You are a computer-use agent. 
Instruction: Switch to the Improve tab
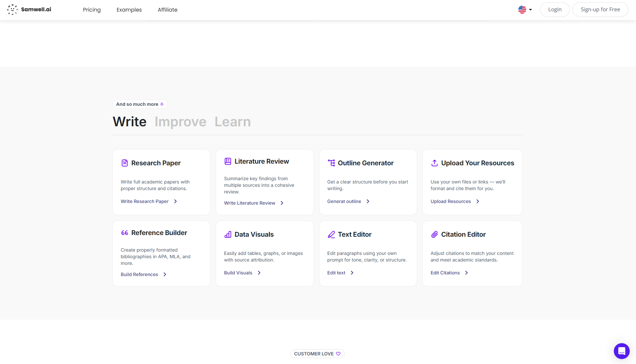click(180, 122)
